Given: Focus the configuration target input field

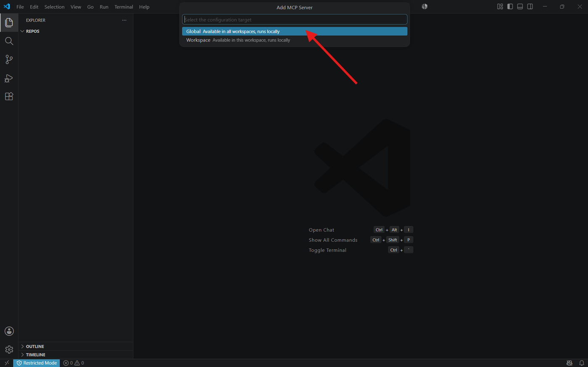Looking at the screenshot, I should tap(295, 20).
